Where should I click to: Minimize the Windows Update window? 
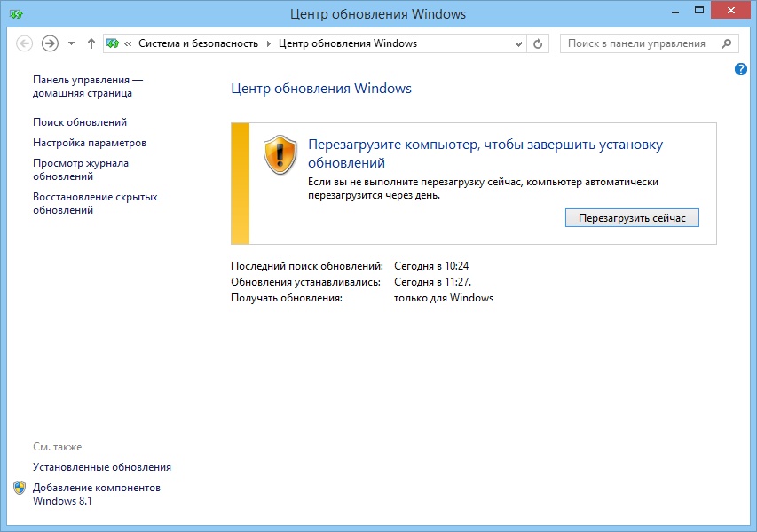(x=675, y=11)
